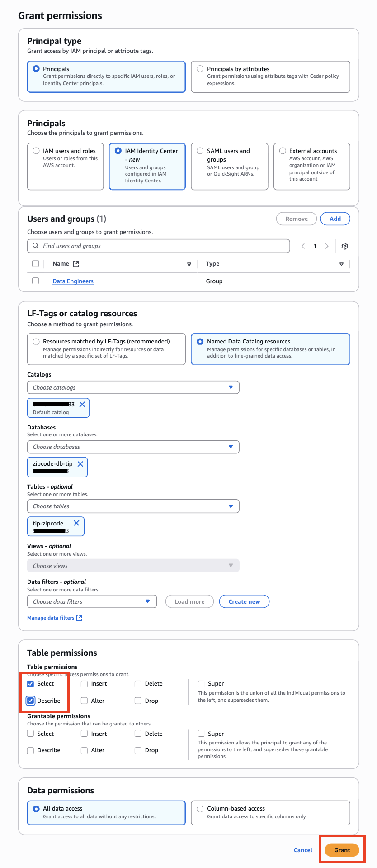
Task: Remove the default catalog chip
Action: [82, 404]
